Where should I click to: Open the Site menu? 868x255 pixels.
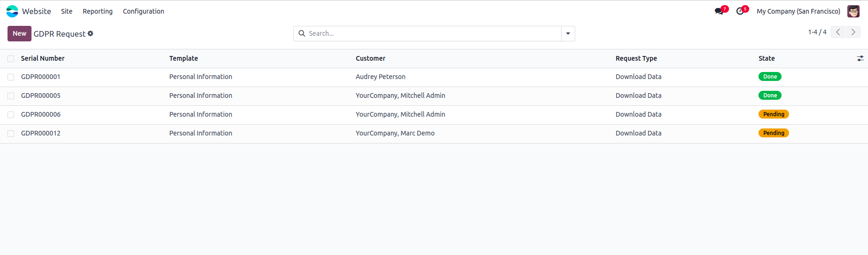click(67, 11)
